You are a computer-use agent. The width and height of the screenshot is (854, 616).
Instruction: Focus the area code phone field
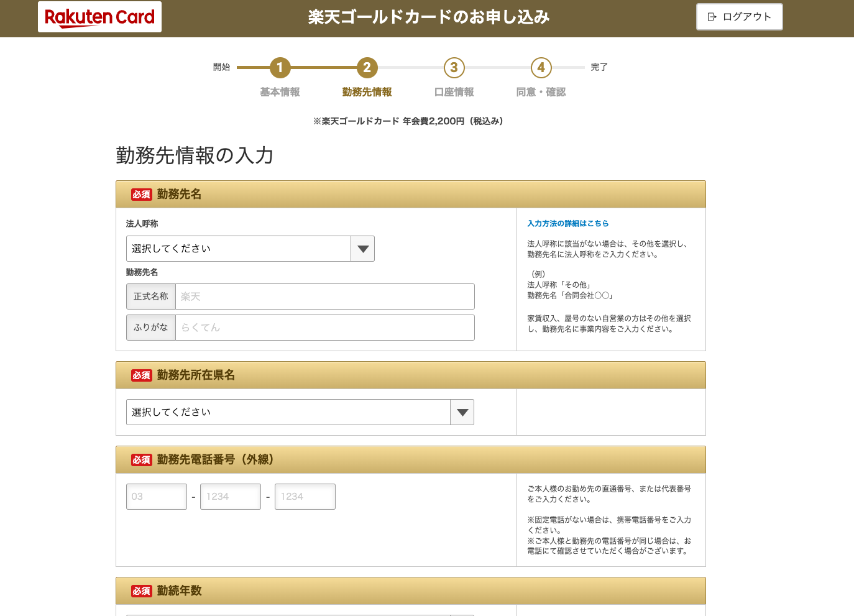pyautogui.click(x=156, y=496)
